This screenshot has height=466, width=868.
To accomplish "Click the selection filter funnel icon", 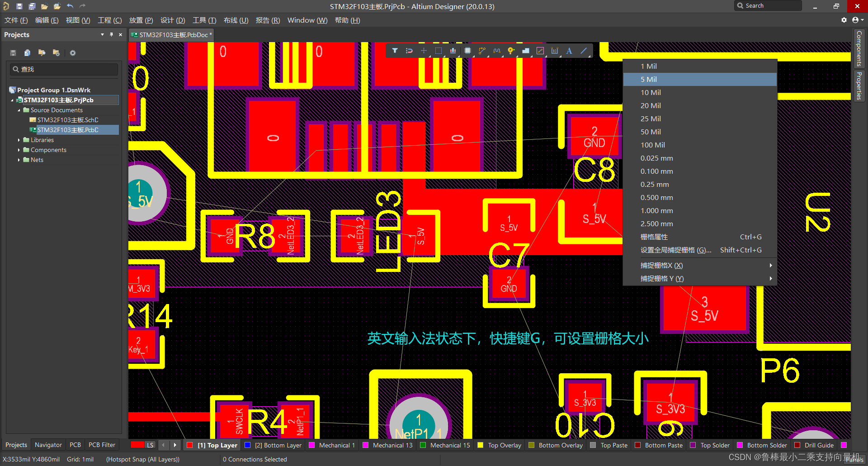I will coord(395,51).
